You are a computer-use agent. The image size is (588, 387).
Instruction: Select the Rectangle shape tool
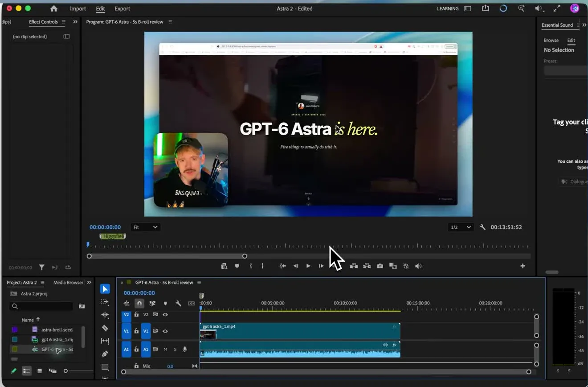tap(105, 367)
